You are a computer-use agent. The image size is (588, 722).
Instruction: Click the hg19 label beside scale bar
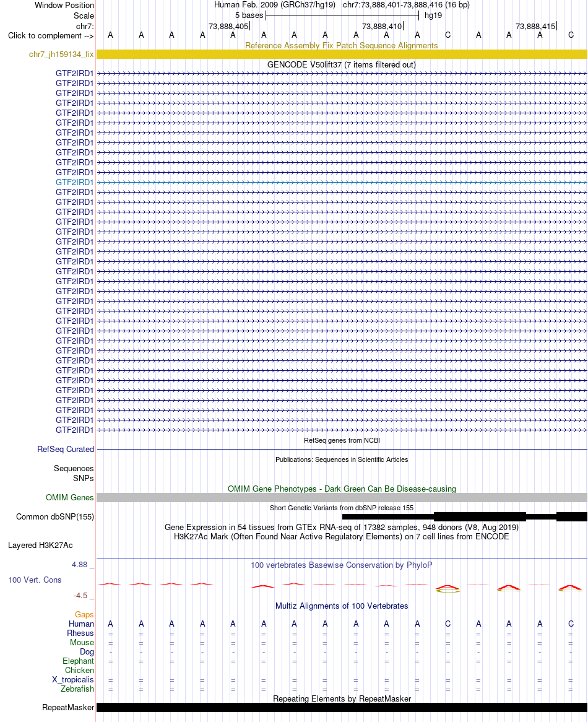(433, 15)
